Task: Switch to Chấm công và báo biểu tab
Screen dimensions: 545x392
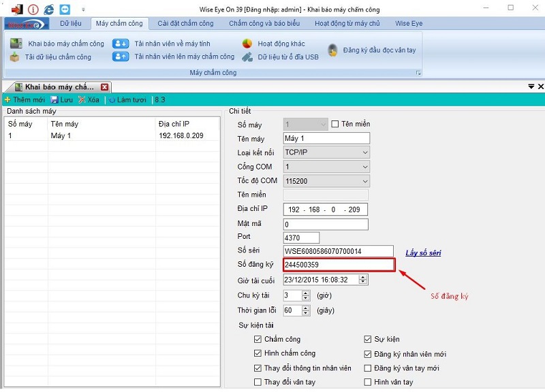Action: tap(264, 23)
